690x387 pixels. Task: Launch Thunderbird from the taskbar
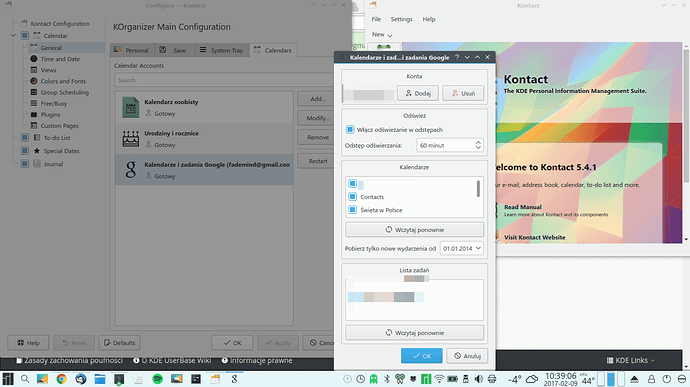pos(81,379)
